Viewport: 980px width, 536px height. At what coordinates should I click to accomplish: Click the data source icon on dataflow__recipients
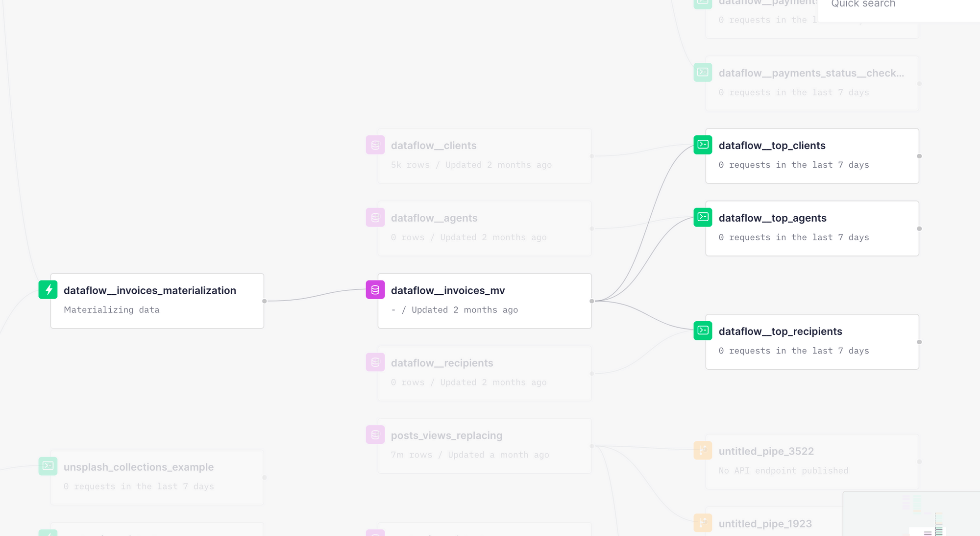(x=375, y=362)
